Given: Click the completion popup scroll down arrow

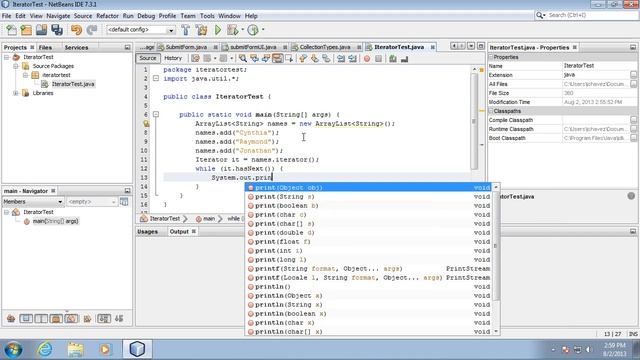Looking at the screenshot, I should 496,332.
